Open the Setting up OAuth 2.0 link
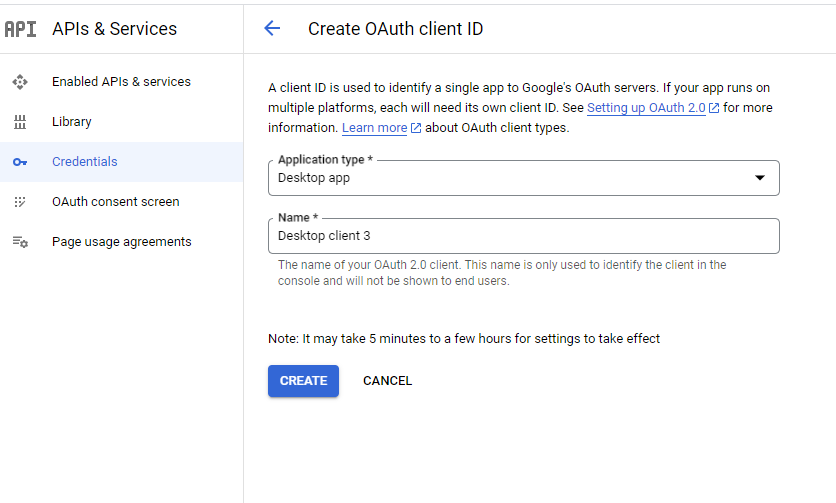This screenshot has width=836, height=503. coord(646,108)
